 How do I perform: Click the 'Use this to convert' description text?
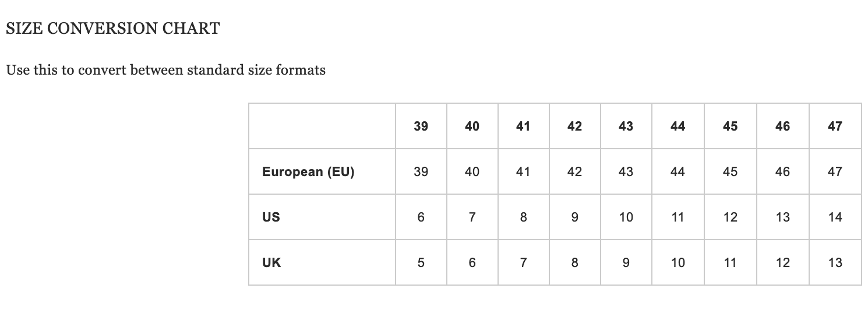(166, 71)
